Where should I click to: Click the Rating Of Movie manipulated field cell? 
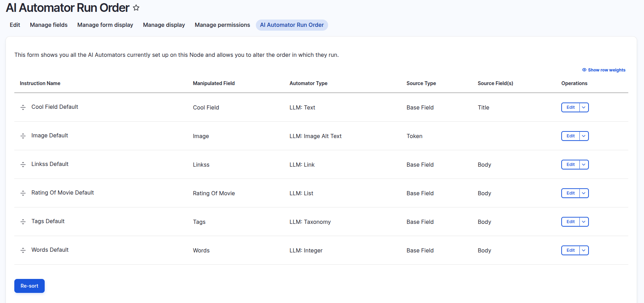[214, 193]
